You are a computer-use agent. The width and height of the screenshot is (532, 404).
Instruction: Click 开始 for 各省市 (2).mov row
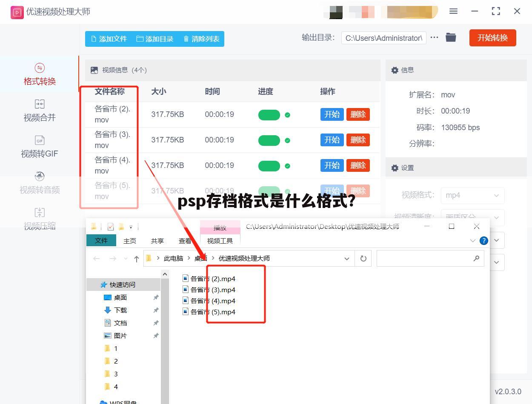pyautogui.click(x=332, y=114)
